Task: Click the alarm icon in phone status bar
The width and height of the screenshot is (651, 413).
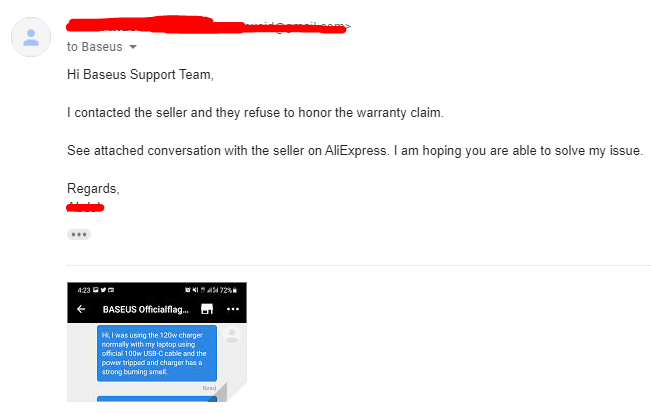Action: click(188, 290)
